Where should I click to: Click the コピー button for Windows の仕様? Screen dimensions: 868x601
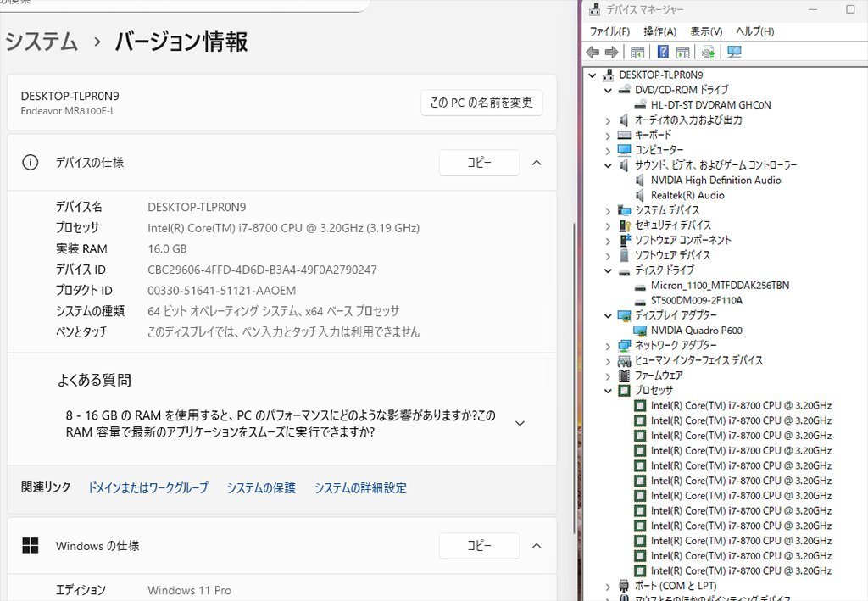pos(480,546)
